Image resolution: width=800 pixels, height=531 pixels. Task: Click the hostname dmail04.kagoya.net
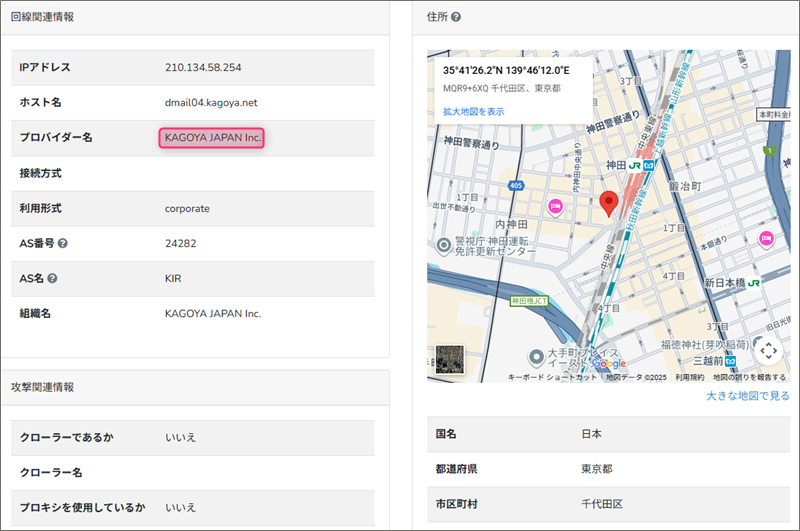pos(211,102)
